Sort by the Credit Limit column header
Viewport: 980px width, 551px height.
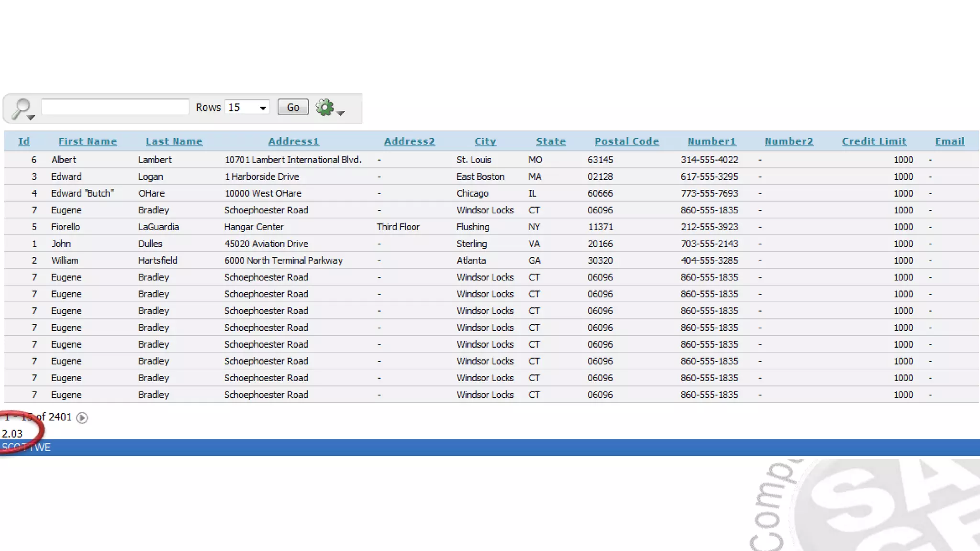pyautogui.click(x=874, y=141)
